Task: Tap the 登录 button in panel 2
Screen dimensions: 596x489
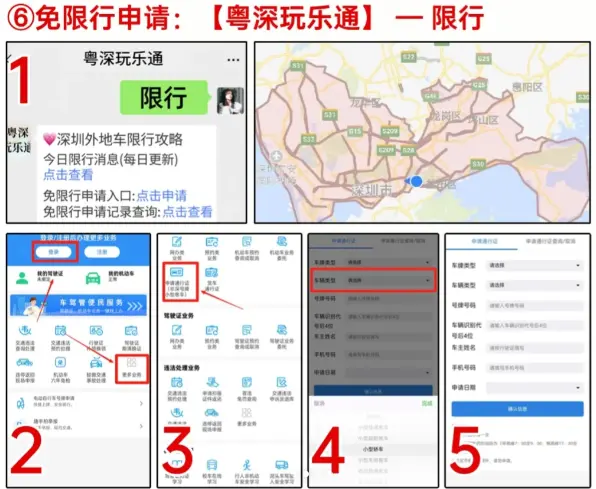Action: tap(54, 252)
